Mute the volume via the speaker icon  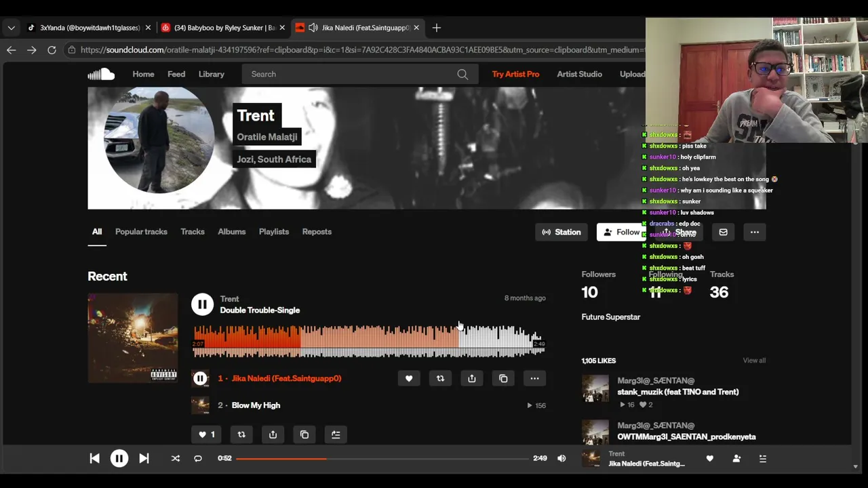coord(561,458)
